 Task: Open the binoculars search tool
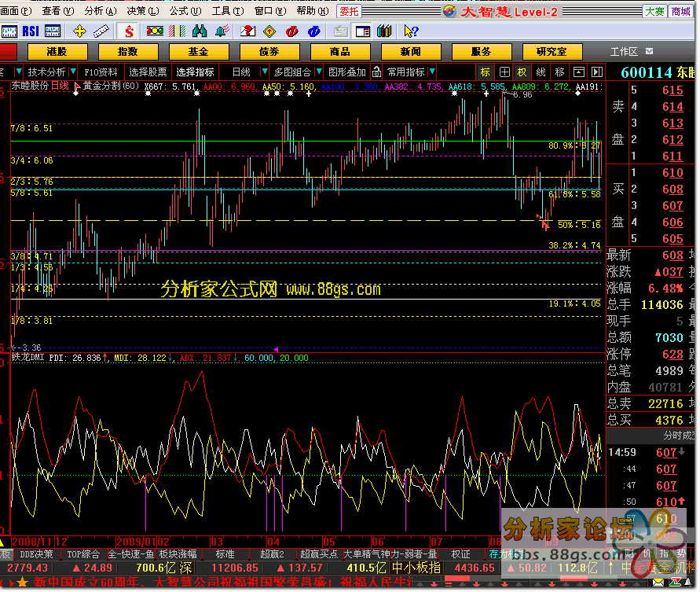[x=199, y=31]
